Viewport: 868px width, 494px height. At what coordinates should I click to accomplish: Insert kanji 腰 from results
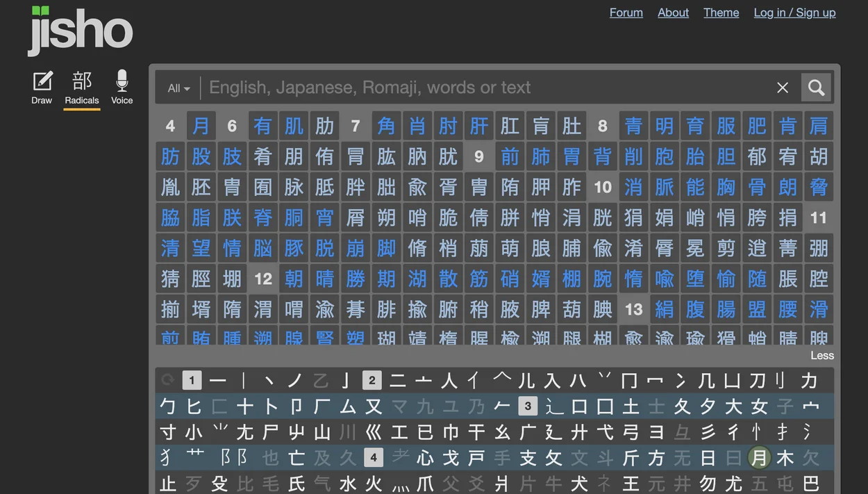click(x=788, y=309)
